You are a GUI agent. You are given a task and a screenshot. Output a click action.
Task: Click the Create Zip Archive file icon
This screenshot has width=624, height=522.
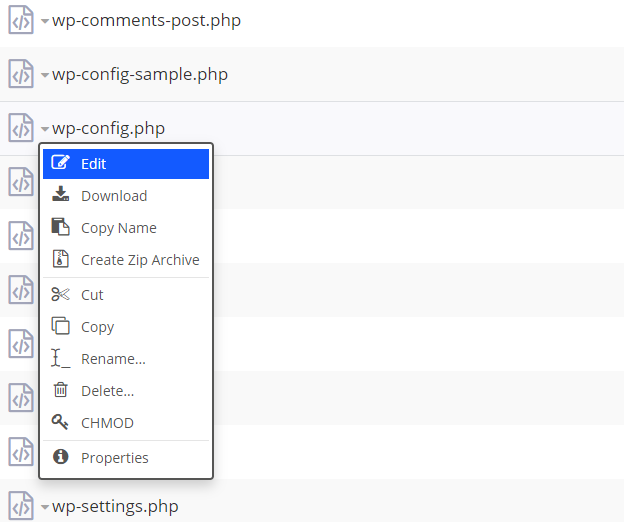pos(61,260)
